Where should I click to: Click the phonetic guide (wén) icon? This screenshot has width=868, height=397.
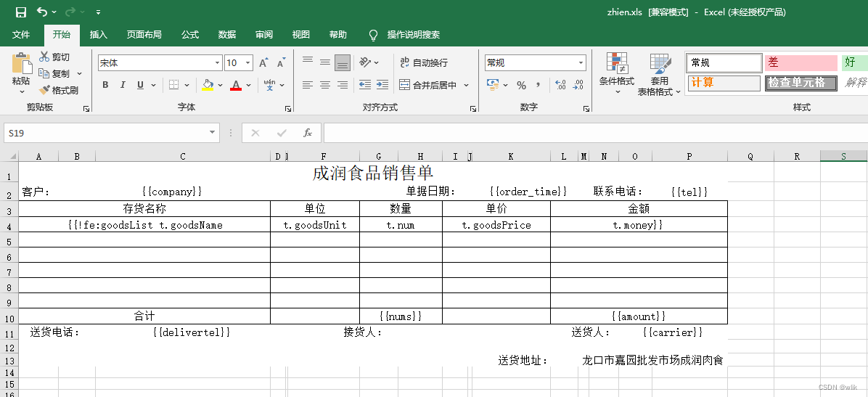tap(269, 85)
